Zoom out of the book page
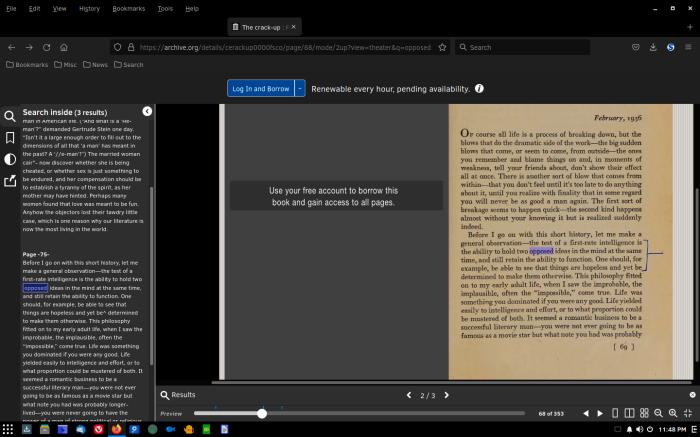The image size is (700, 437). coord(658,413)
